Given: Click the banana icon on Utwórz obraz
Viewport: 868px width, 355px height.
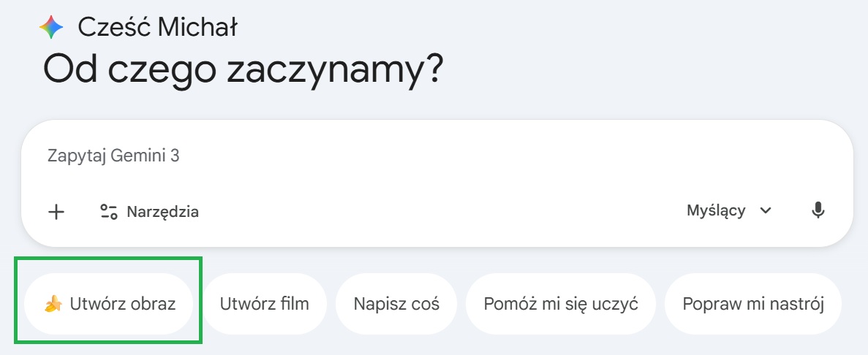Looking at the screenshot, I should click(53, 304).
